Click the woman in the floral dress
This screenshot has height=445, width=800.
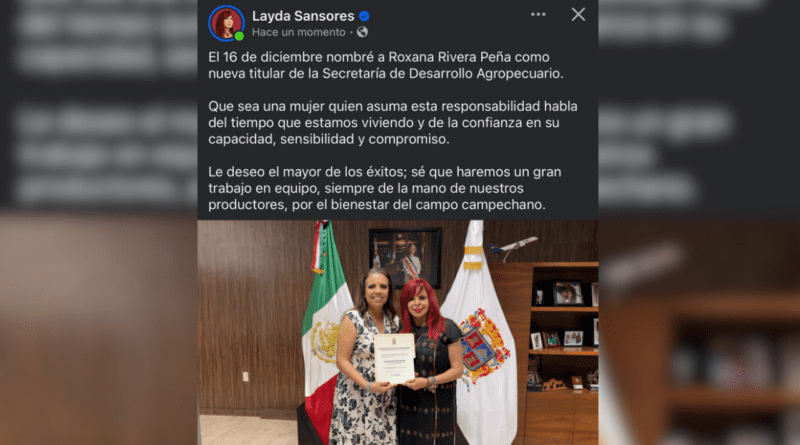pyautogui.click(x=366, y=357)
